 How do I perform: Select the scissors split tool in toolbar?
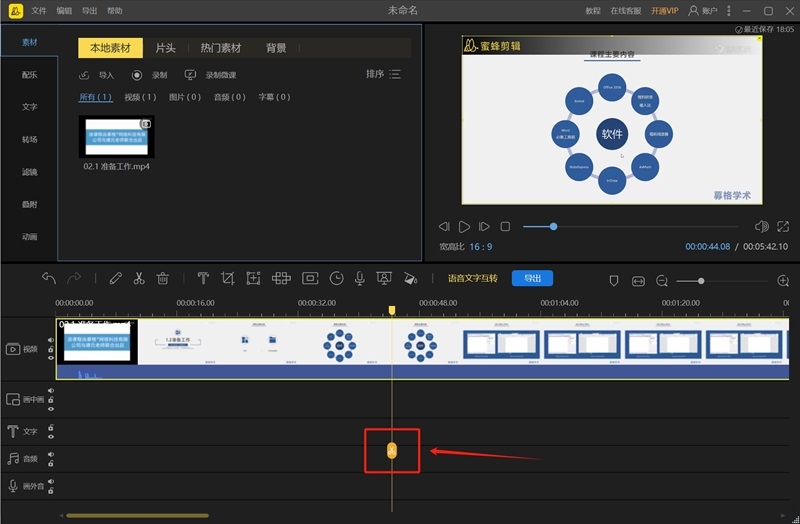click(139, 279)
